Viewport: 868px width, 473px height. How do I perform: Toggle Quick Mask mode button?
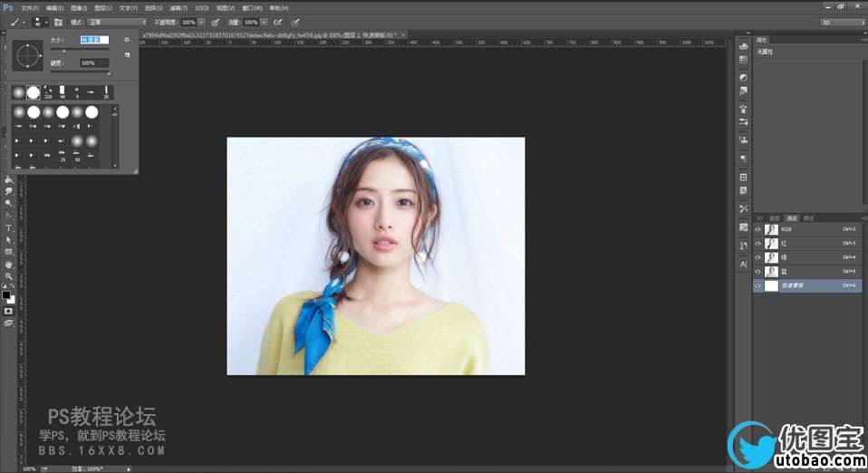[8, 312]
